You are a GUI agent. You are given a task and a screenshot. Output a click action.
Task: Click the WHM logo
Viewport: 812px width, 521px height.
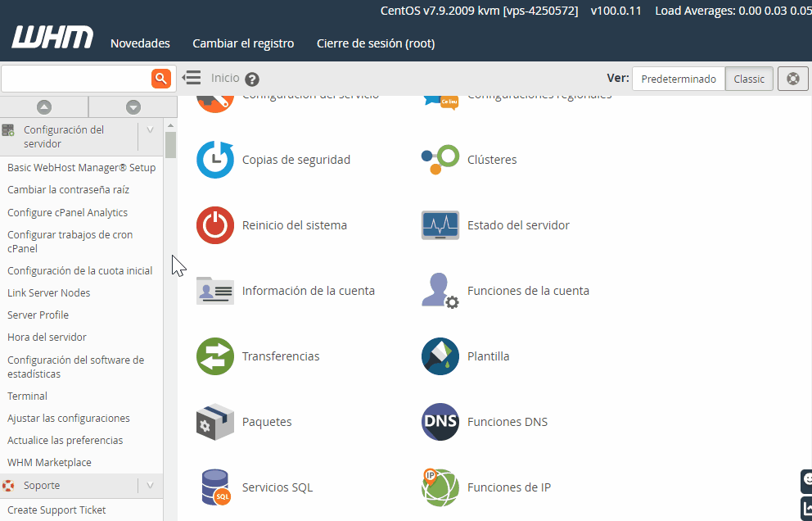tap(52, 38)
